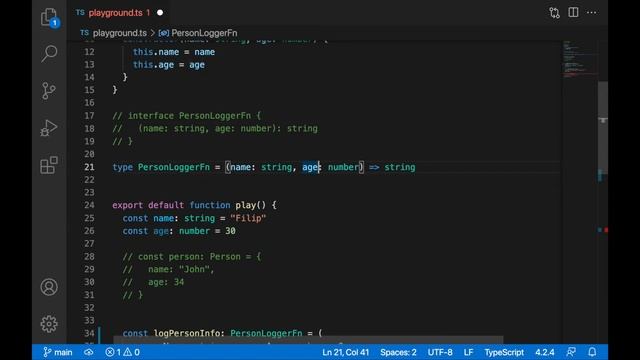
Task: Click the cloud publish icon in status bar
Action: tap(89, 352)
